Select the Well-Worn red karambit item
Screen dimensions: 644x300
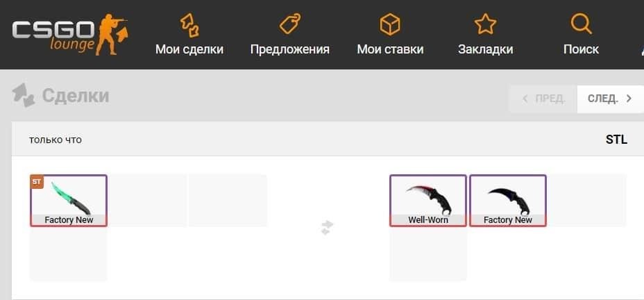pos(428,201)
